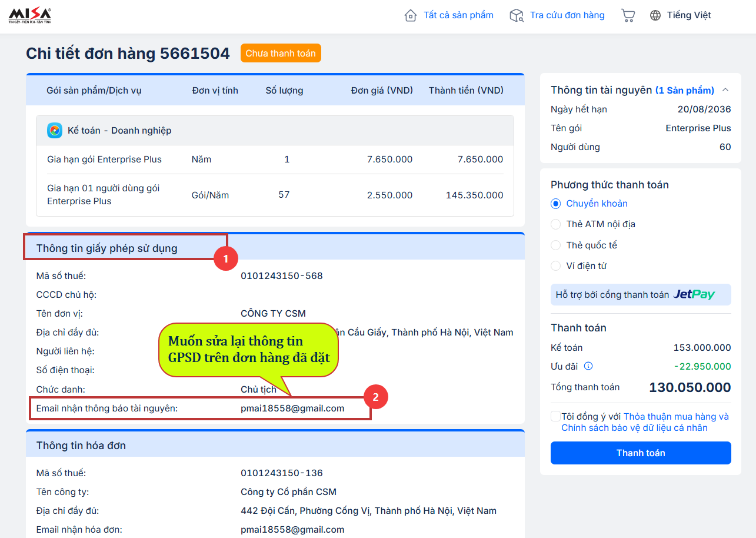Screen dimensions: 756x538
Task: Click the Gia hạn gói Enterprise Plus row name
Action: [104, 160]
